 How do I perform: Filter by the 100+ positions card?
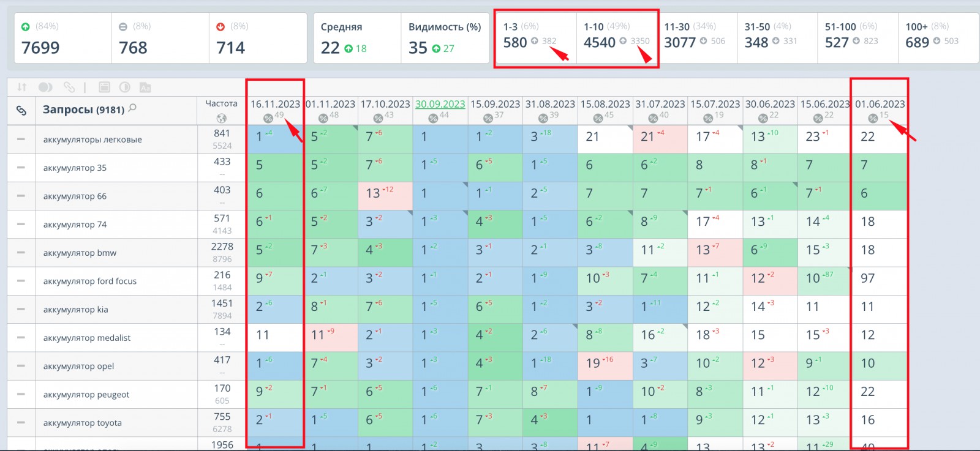pos(938,37)
